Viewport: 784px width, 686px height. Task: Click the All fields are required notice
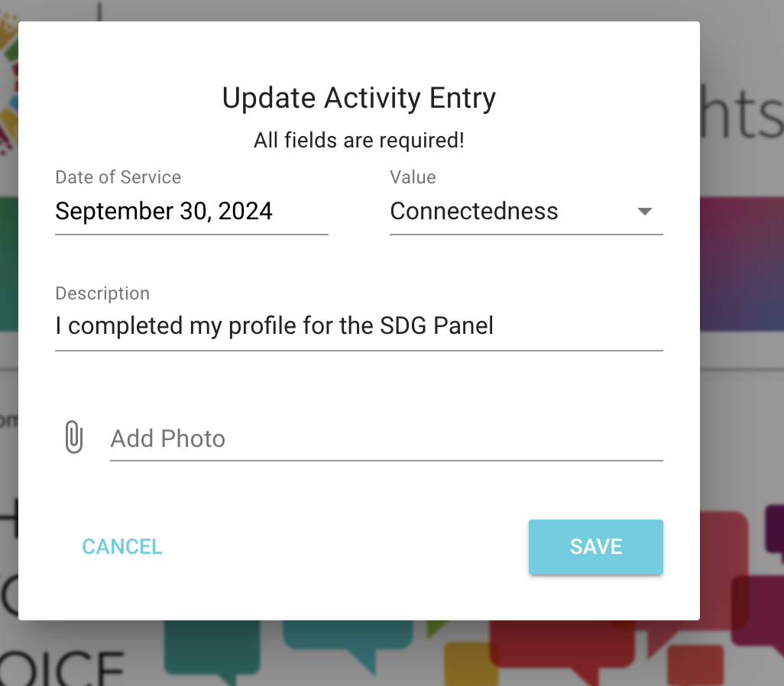coord(358,141)
